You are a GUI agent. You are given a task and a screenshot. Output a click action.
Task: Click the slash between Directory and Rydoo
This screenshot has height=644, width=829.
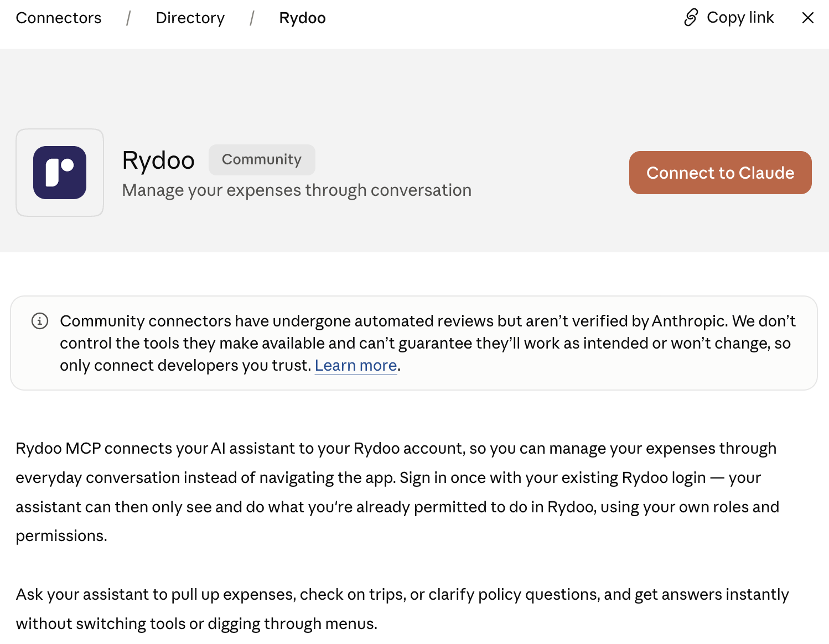click(252, 18)
